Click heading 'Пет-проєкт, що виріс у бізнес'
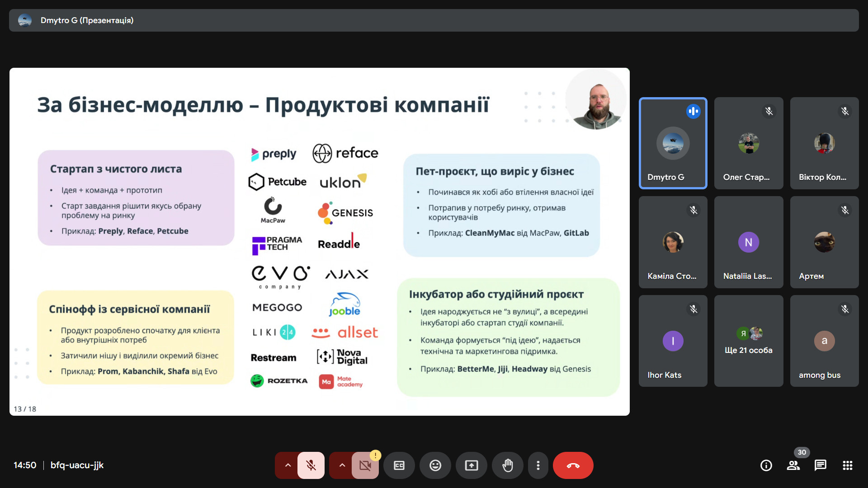 pos(495,171)
